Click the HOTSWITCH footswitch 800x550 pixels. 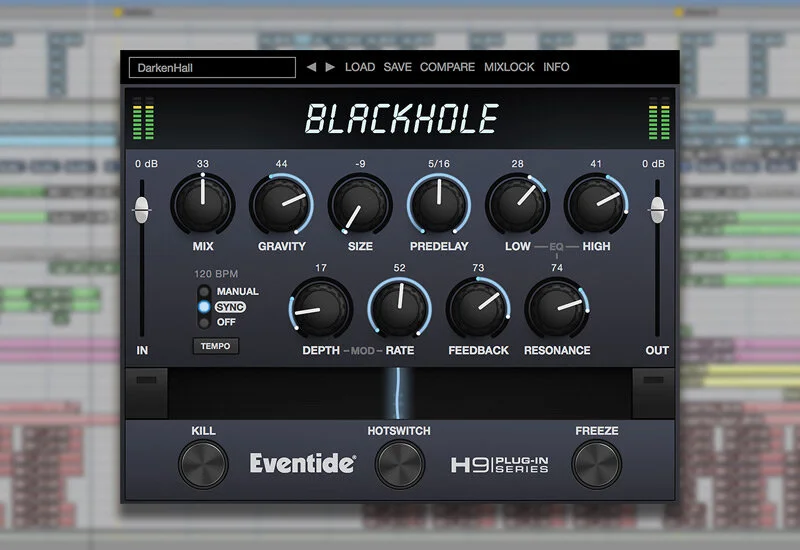pyautogui.click(x=399, y=464)
